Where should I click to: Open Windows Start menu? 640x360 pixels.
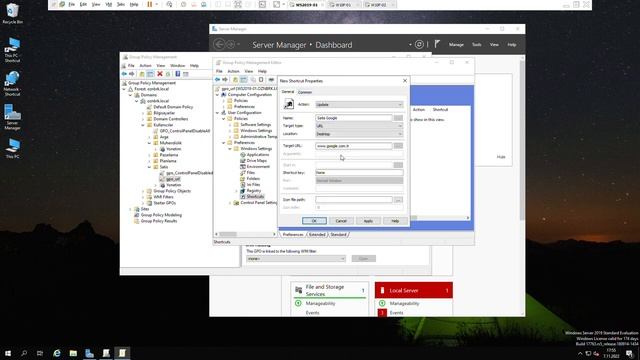click(8, 353)
